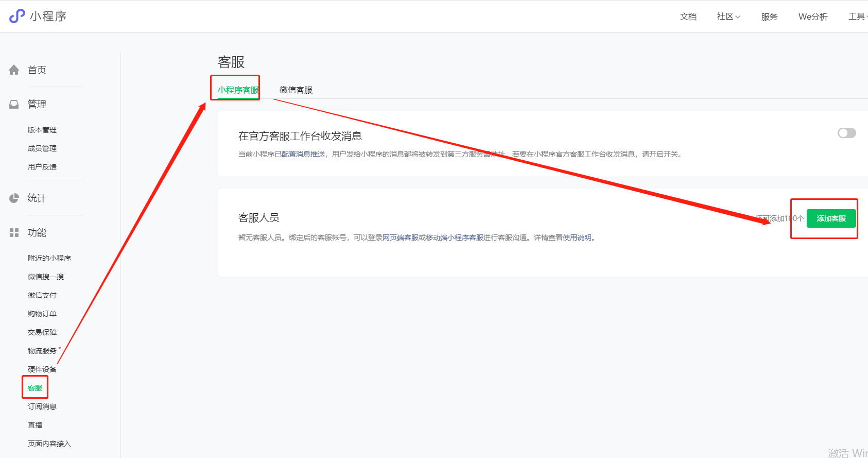This screenshot has height=458, width=868.
Task: Switch to the 微信客服 tab
Action: 296,90
